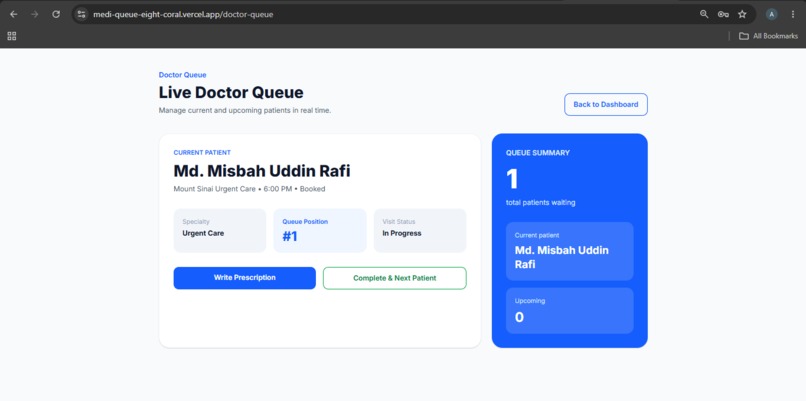Open the profile avatar 'A' icon
806x401 pixels.
pos(772,14)
